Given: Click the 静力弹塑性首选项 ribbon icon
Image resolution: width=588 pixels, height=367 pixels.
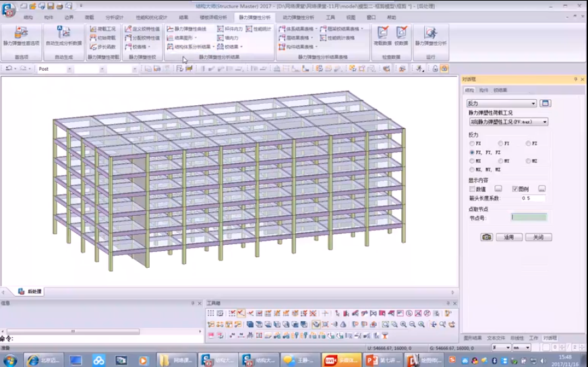Looking at the screenshot, I should pyautogui.click(x=21, y=33).
